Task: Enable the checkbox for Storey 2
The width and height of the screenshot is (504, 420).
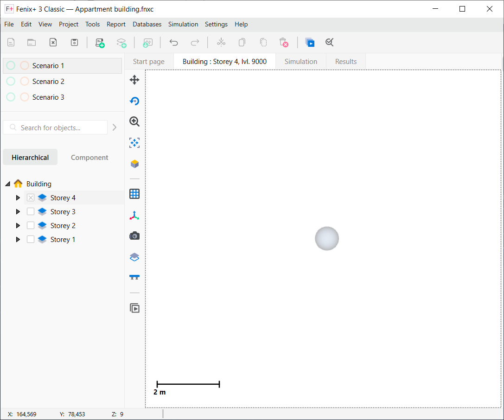Action: click(30, 225)
